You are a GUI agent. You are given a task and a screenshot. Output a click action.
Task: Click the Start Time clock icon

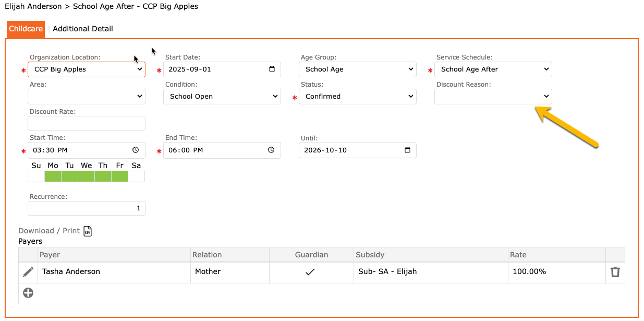click(x=136, y=150)
